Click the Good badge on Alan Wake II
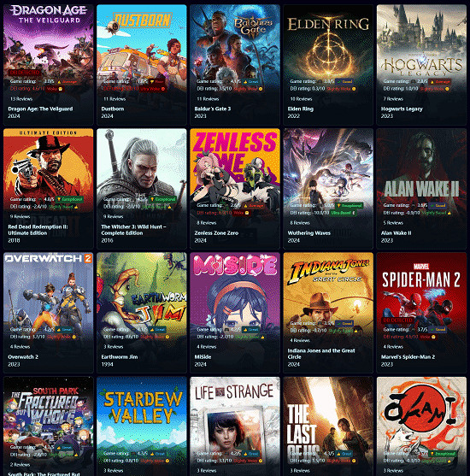Viewport: 470px width, 476px height. click(438, 205)
